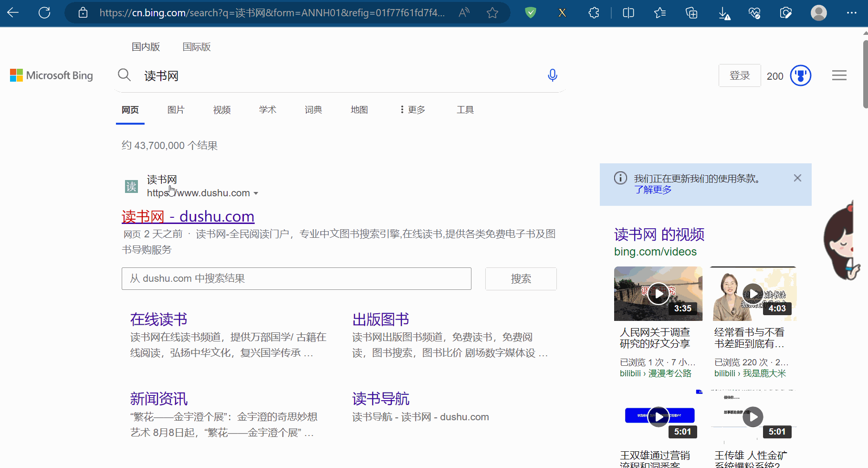Play the 4:03 经常看书与不看书 video

click(753, 294)
